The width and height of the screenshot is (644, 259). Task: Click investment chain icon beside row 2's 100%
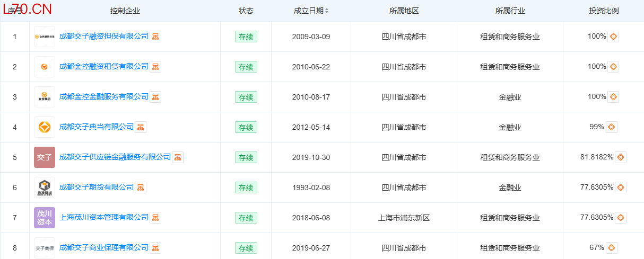[613, 67]
